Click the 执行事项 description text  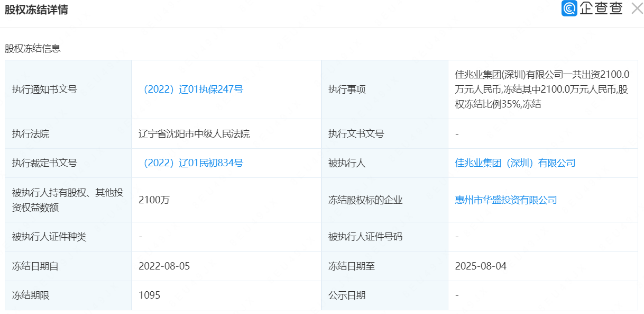tap(542, 89)
